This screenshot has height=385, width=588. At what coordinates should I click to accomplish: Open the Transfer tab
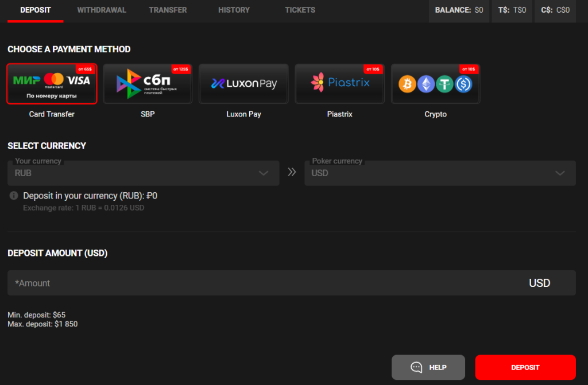tap(168, 10)
